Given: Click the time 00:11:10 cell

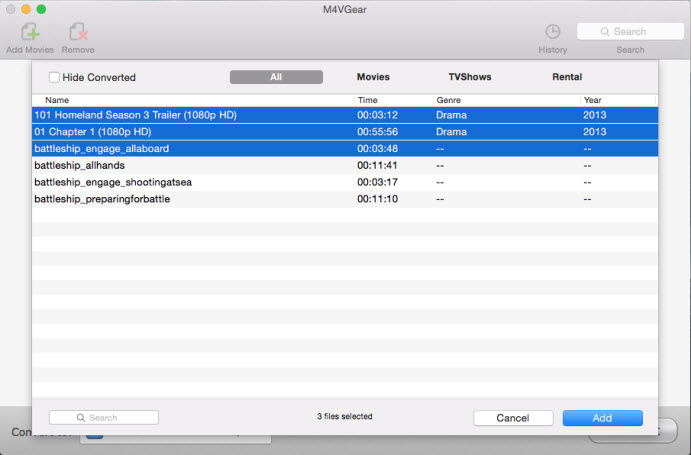Looking at the screenshot, I should pos(378,199).
